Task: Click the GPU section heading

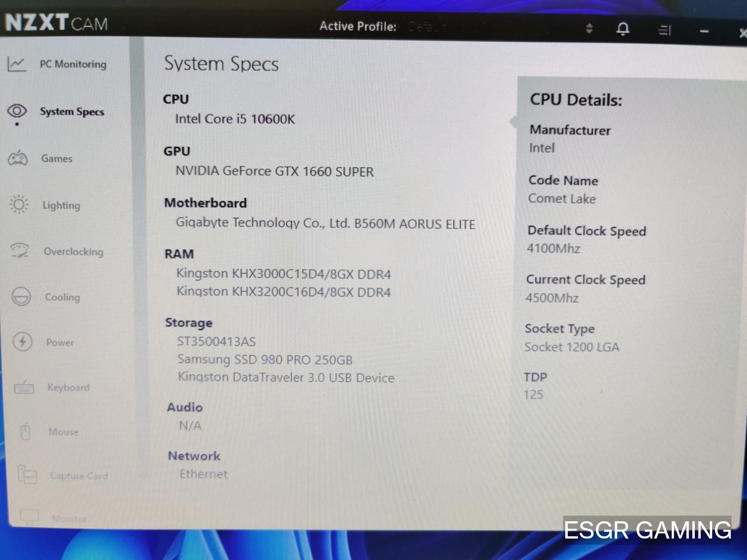Action: pos(177,151)
